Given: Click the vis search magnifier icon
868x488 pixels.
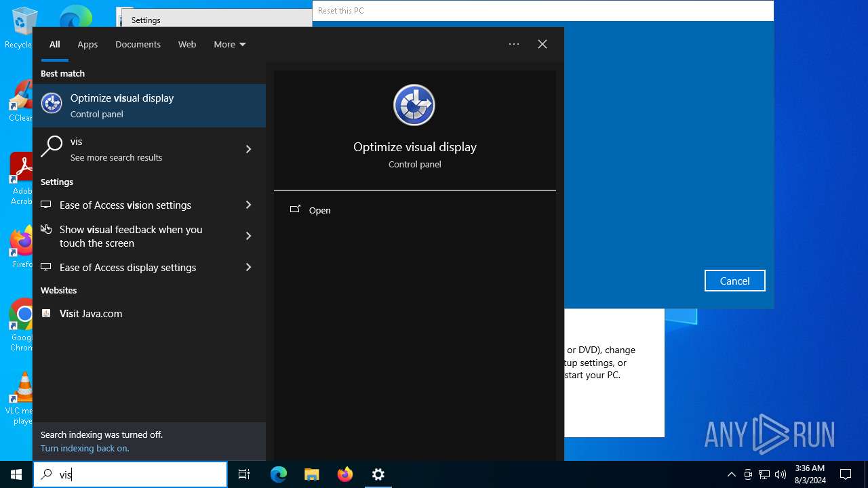Looking at the screenshot, I should (52, 147).
